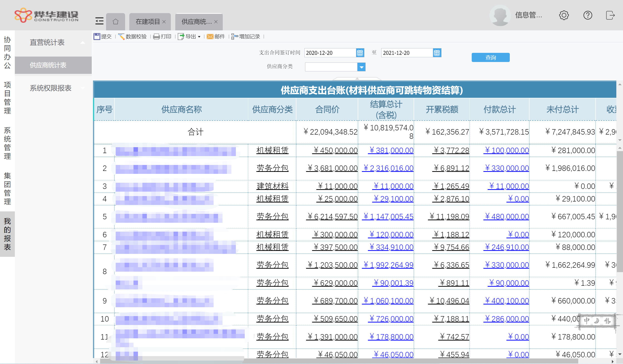This screenshot has width=623, height=364.
Task: Open row 3 建筑材料 category link
Action: pyautogui.click(x=272, y=186)
